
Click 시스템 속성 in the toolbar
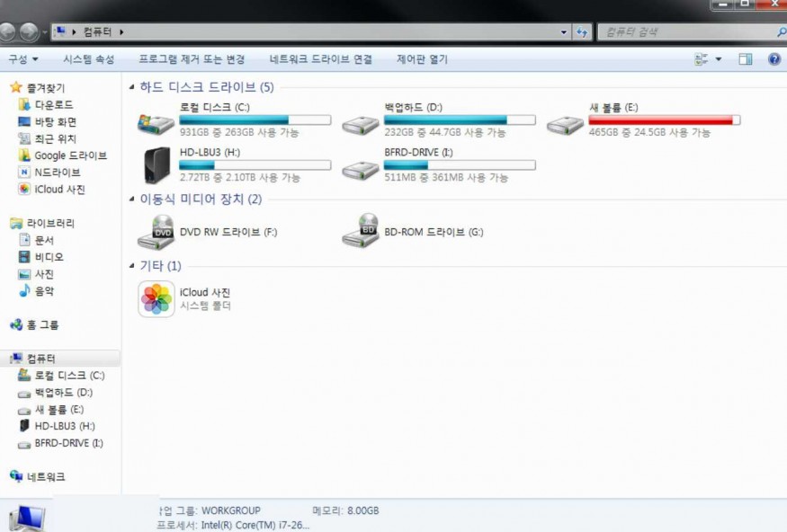[x=89, y=59]
